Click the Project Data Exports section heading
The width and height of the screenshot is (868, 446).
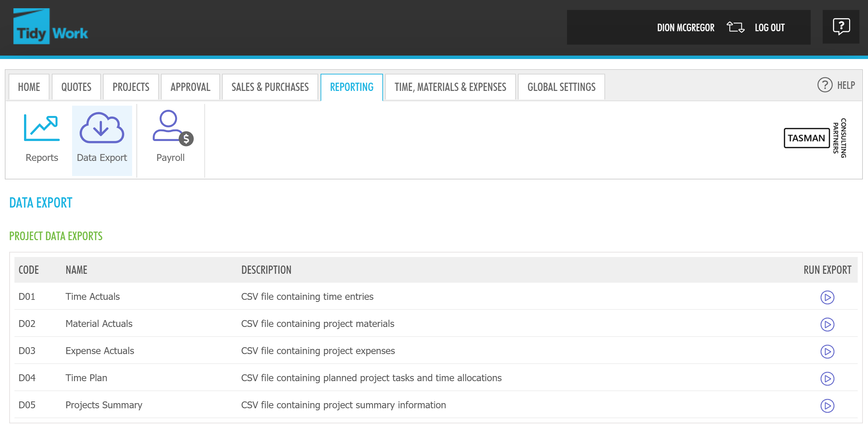tap(56, 236)
